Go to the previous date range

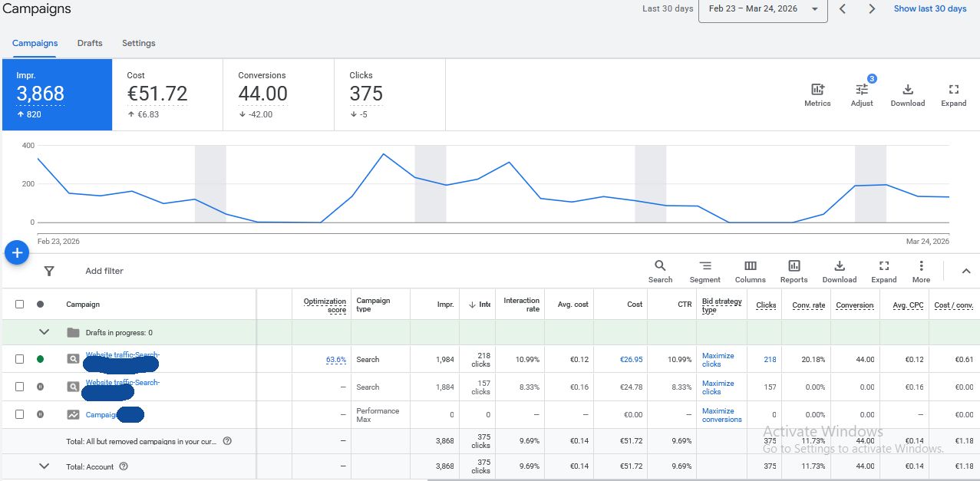843,9
